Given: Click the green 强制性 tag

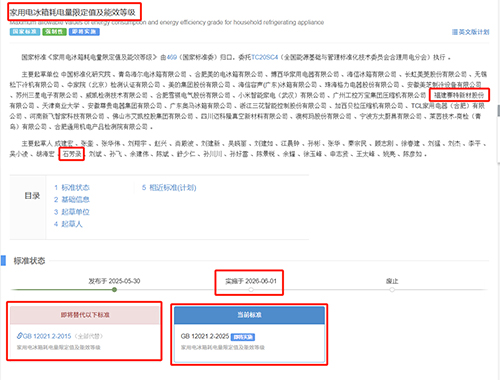Looking at the screenshot, I should (54, 32).
